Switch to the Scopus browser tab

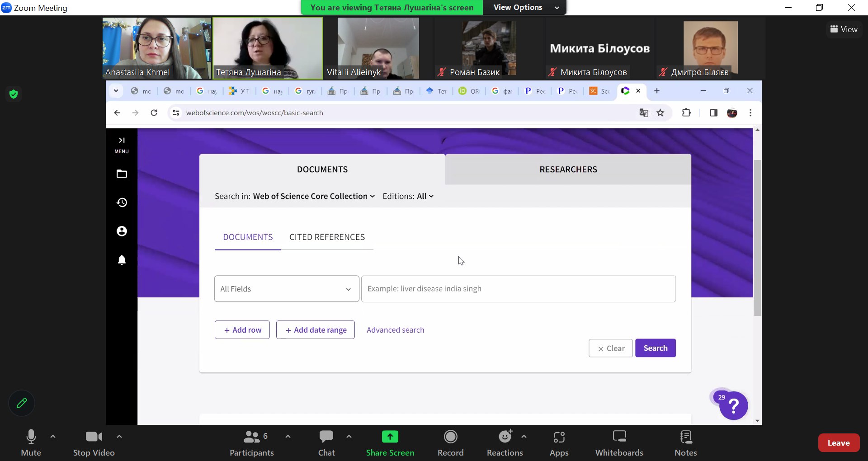click(x=599, y=91)
